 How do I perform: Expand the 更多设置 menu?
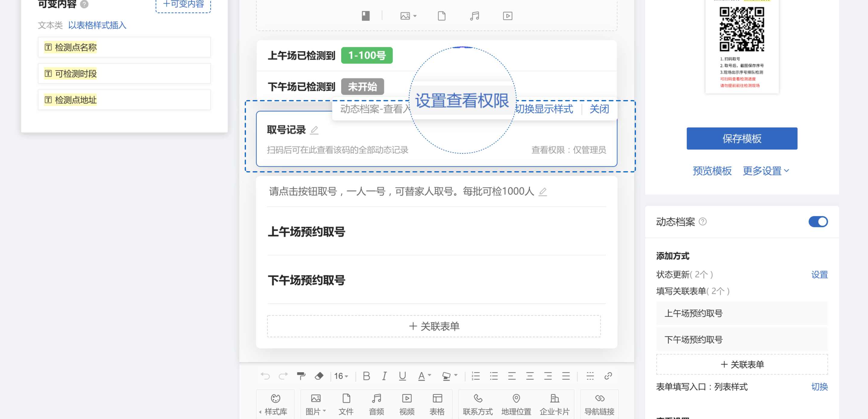pos(766,171)
